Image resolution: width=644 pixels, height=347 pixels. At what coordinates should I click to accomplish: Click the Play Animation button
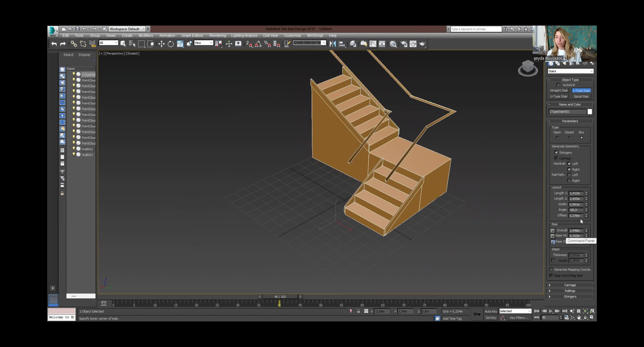click(550, 311)
